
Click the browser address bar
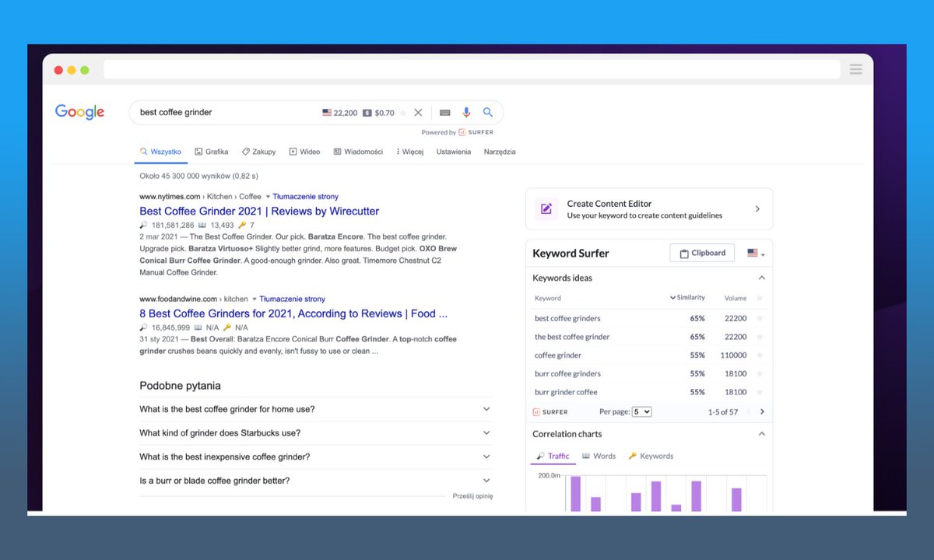(x=472, y=70)
